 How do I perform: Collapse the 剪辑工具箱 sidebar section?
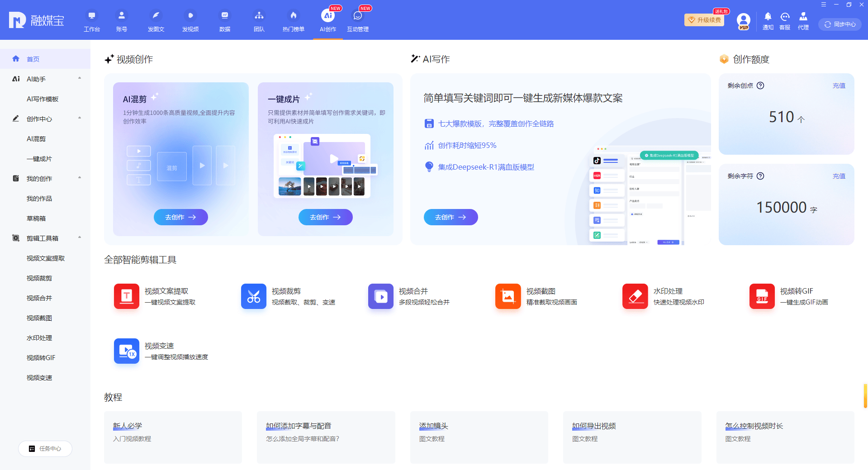[x=80, y=237]
